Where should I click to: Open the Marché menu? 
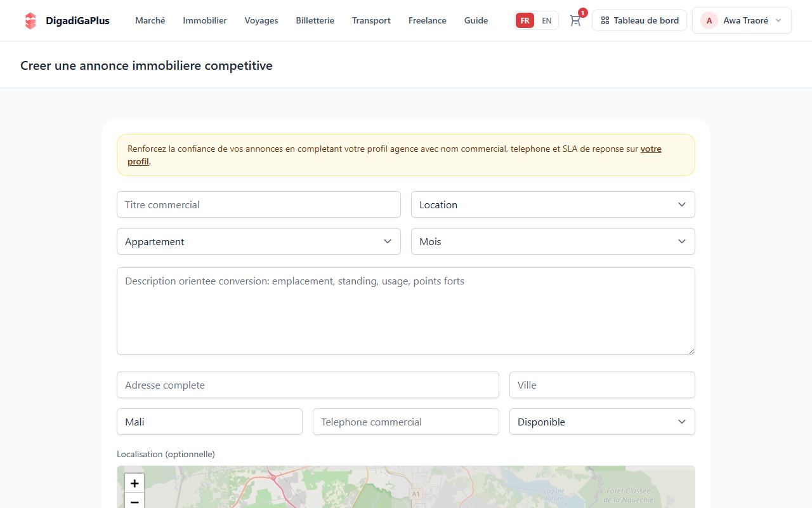[150, 20]
